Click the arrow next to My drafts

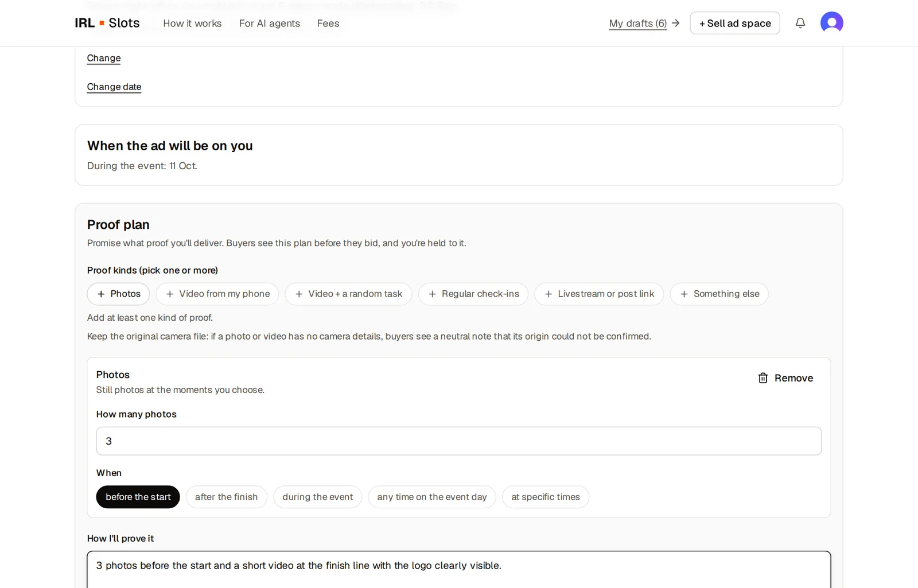(x=675, y=23)
